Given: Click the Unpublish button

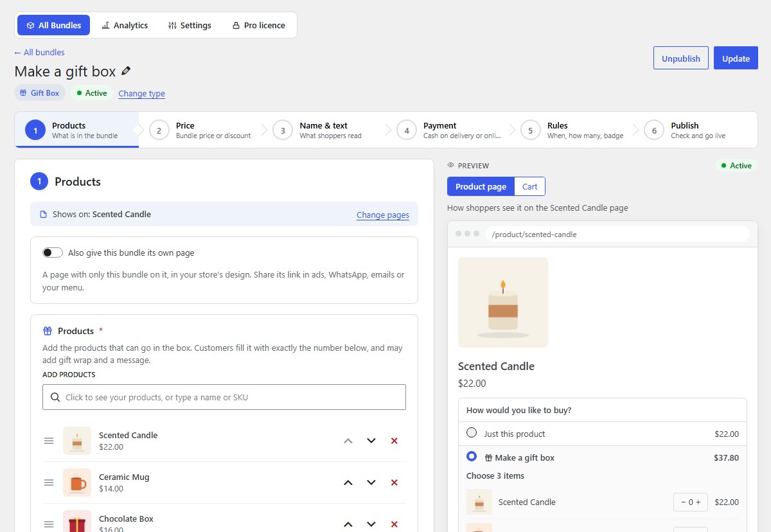Looking at the screenshot, I should pos(681,58).
